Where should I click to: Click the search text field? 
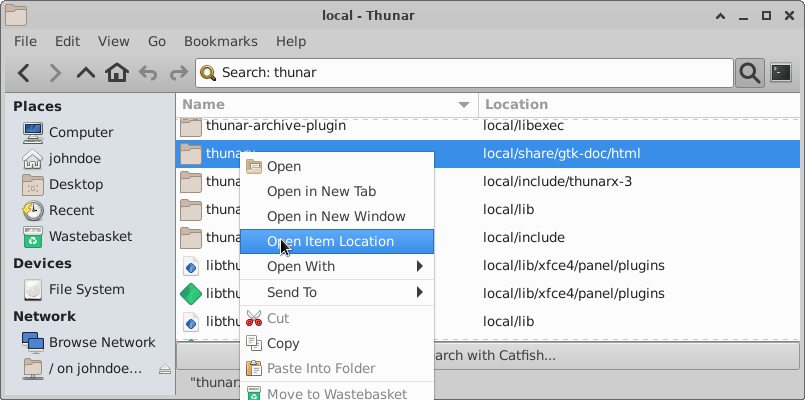click(464, 73)
